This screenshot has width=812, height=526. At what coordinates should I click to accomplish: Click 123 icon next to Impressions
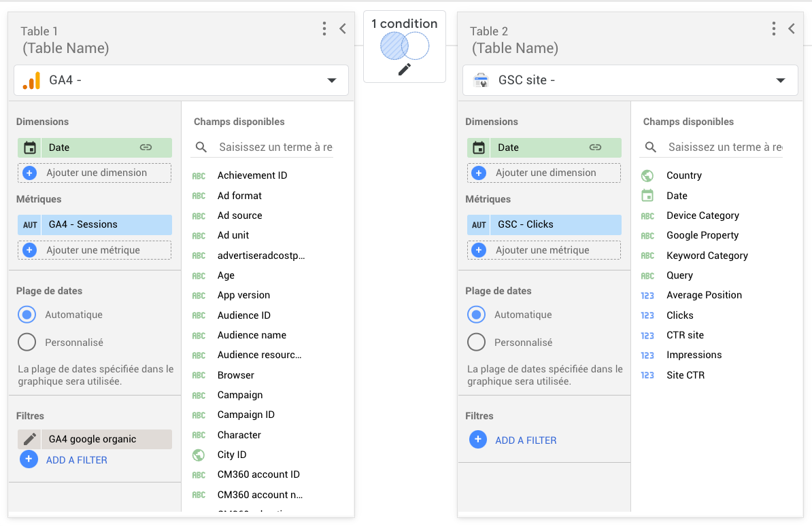coord(647,355)
